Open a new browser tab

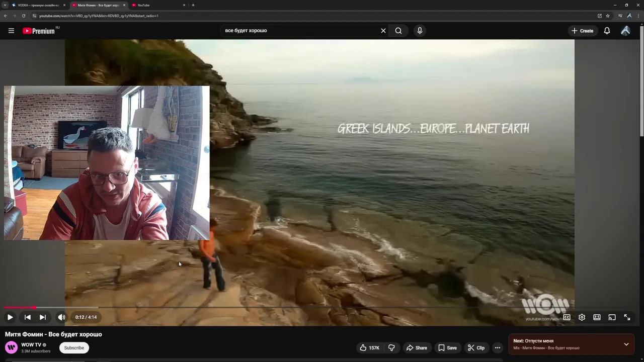coord(193,5)
